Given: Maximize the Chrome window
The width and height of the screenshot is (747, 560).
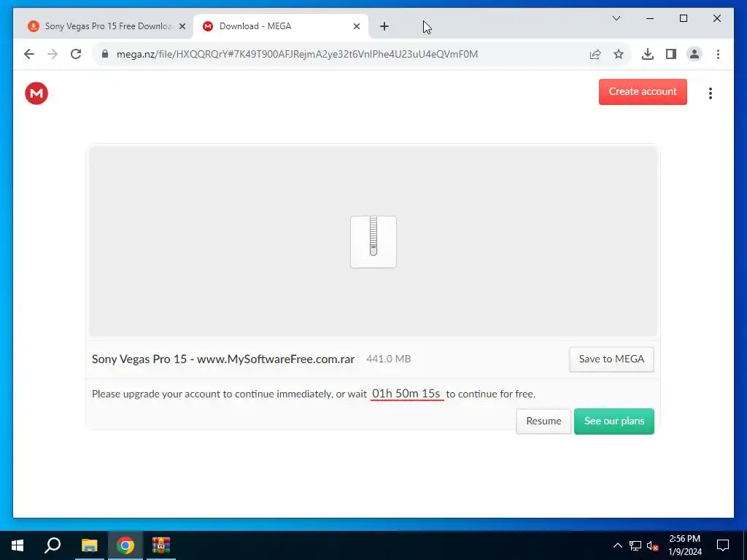Looking at the screenshot, I should 683,18.
